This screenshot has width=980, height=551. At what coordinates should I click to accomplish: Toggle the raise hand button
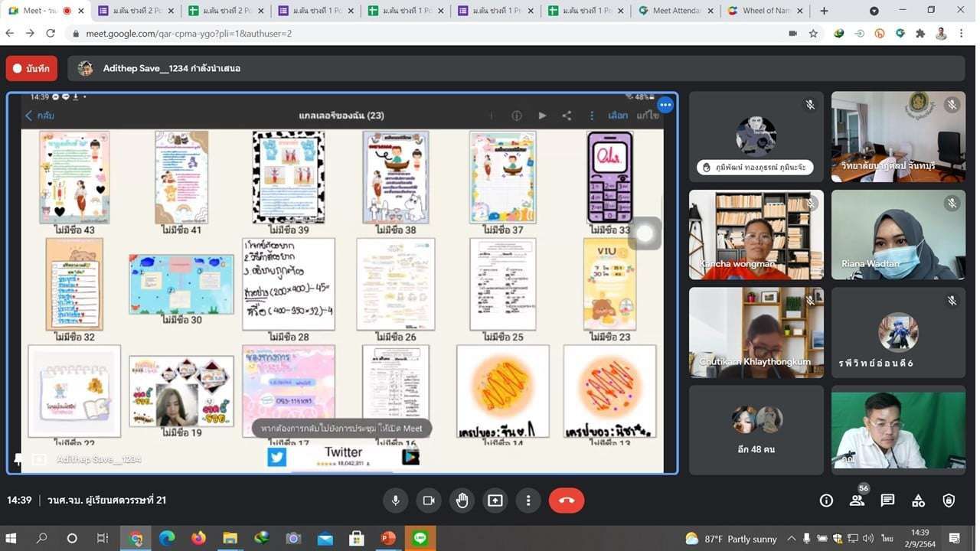462,500
